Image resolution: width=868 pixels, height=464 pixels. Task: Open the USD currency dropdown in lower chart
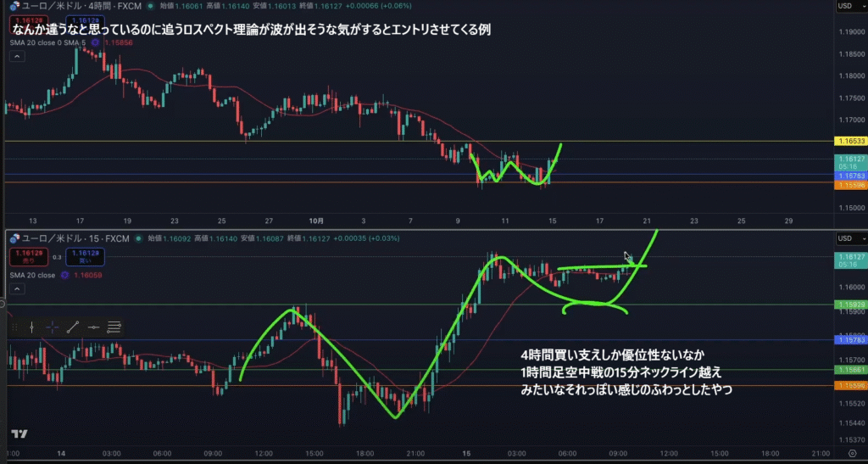pos(851,238)
